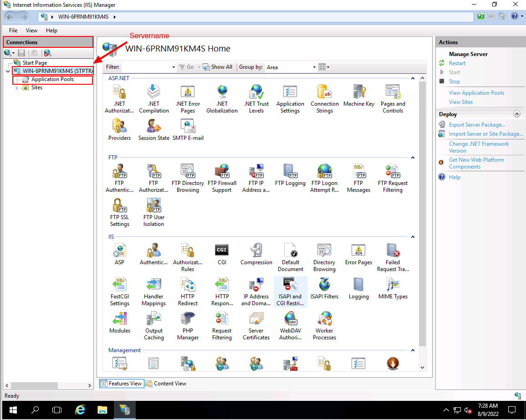The height and width of the screenshot is (420, 526).
Task: Collapse the Management group
Action: (413, 350)
